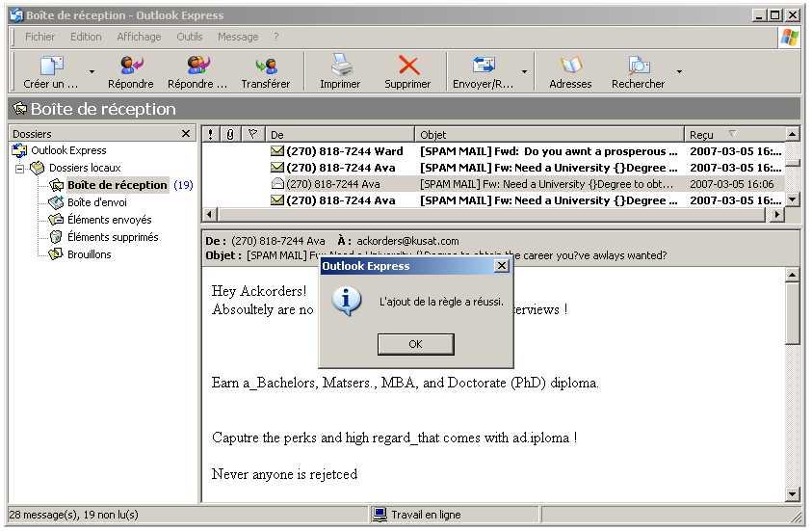The height and width of the screenshot is (531, 812).
Task: Select Éléments envoyés folder
Action: pos(109,220)
